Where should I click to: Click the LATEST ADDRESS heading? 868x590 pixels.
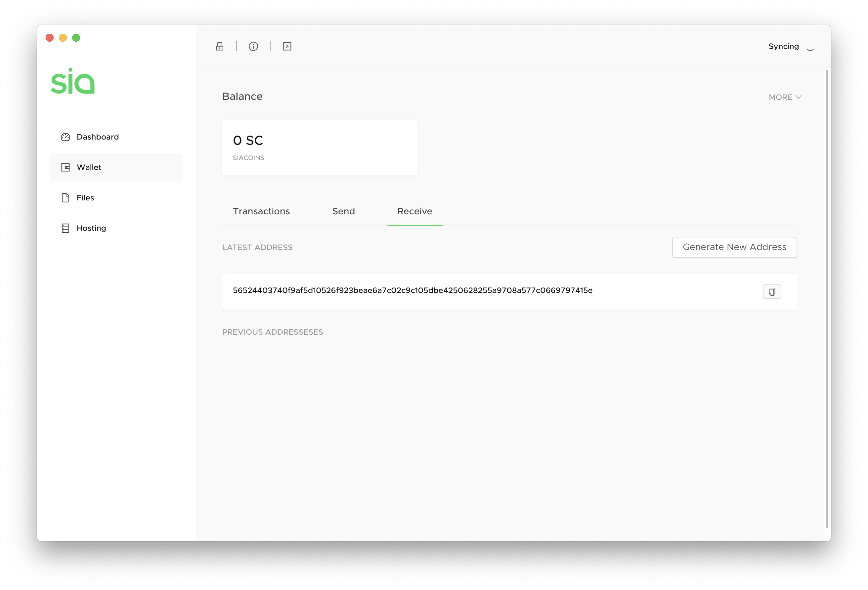[257, 248]
